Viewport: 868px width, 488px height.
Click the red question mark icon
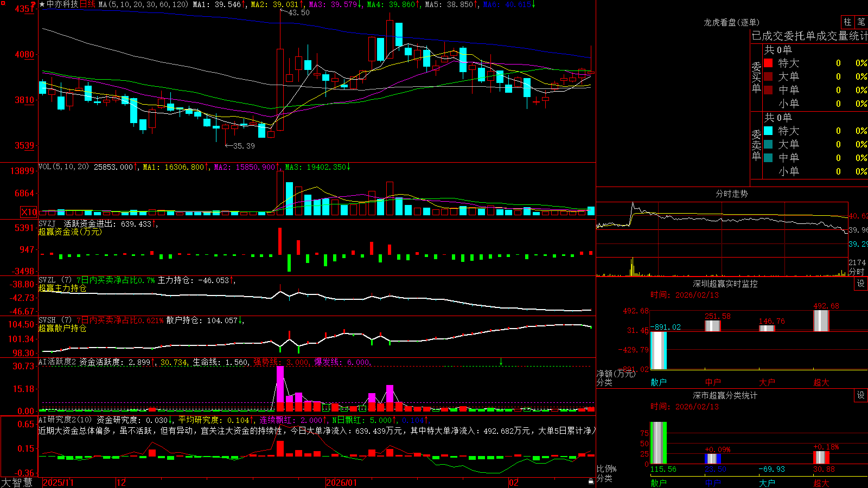tap(33, 4)
